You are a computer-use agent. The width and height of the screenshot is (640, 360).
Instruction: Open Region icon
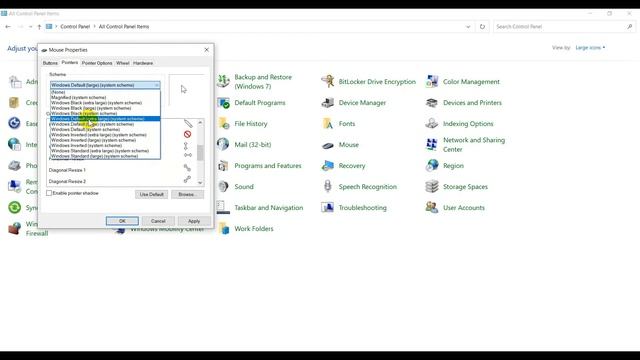point(432,165)
